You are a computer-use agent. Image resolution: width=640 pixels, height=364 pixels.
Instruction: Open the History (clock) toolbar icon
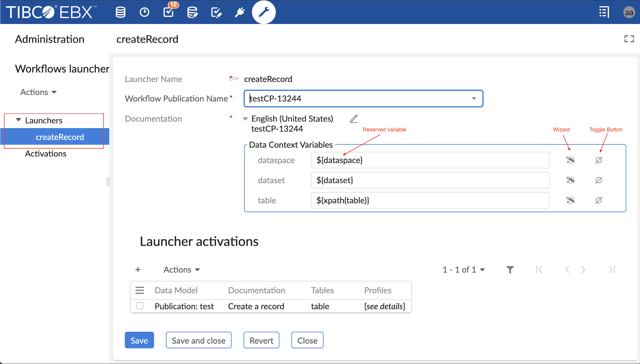pyautogui.click(x=144, y=12)
